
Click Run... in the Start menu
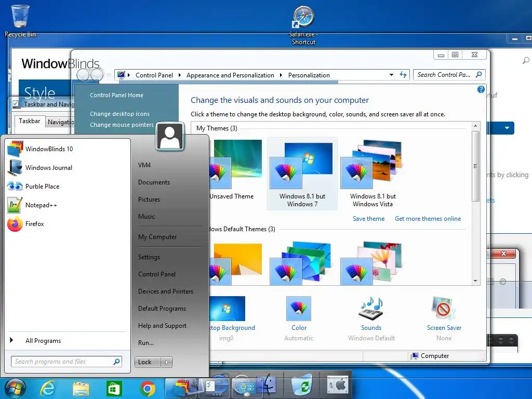tap(146, 343)
